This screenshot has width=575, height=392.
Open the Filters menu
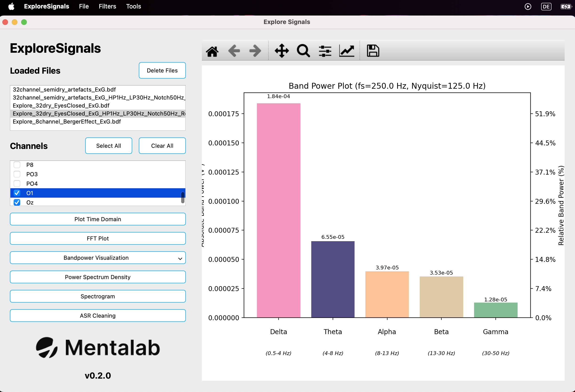(x=107, y=6)
